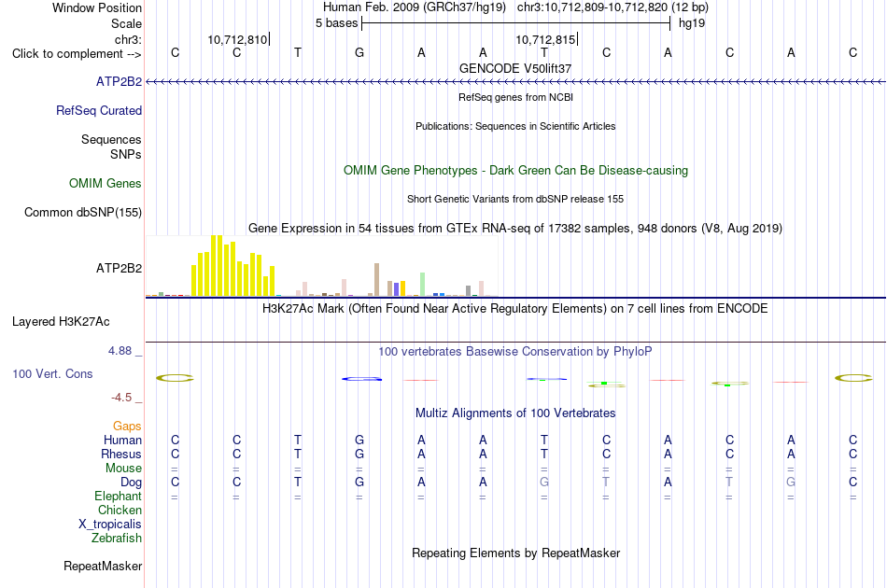Open the RefSeq Curated track label
This screenshot has height=588, width=887.
(99, 110)
